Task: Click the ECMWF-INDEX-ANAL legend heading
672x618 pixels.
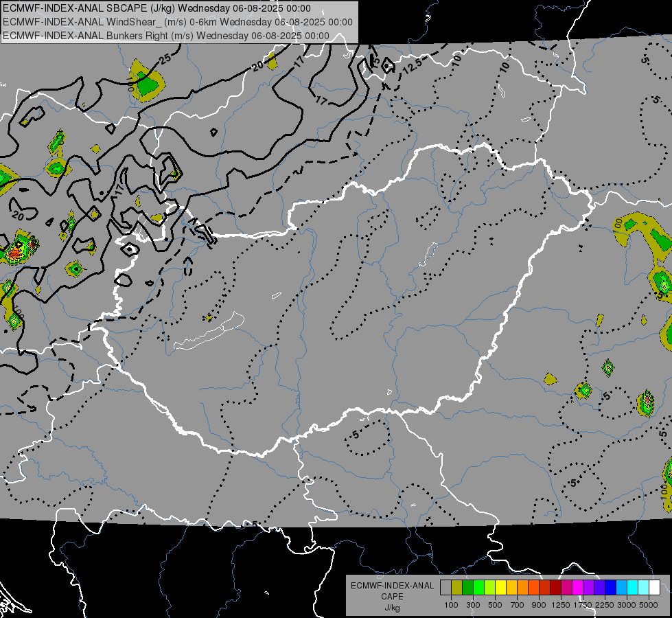Action: [x=393, y=586]
